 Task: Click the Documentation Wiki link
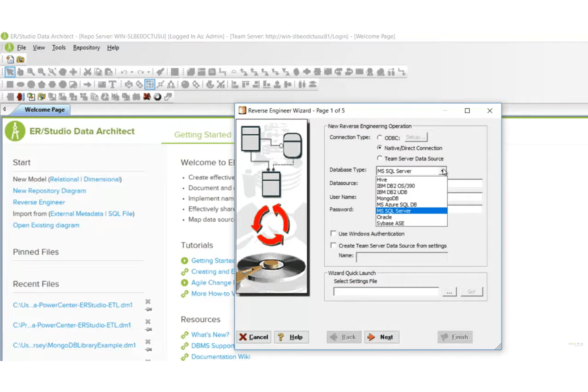click(x=220, y=357)
